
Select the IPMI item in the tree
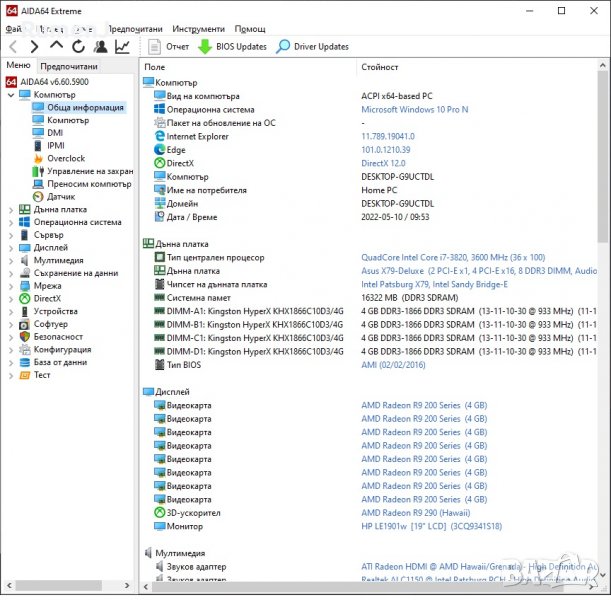[x=55, y=145]
